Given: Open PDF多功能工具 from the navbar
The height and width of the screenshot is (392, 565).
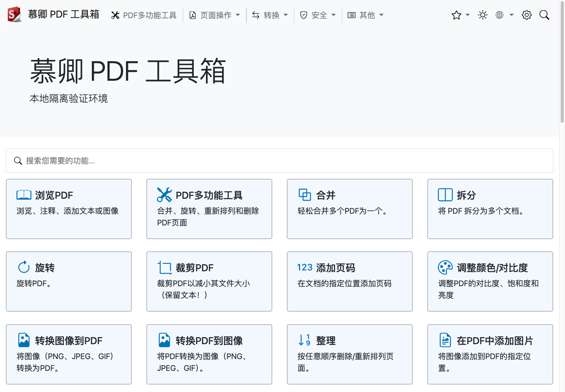Looking at the screenshot, I should 144,15.
